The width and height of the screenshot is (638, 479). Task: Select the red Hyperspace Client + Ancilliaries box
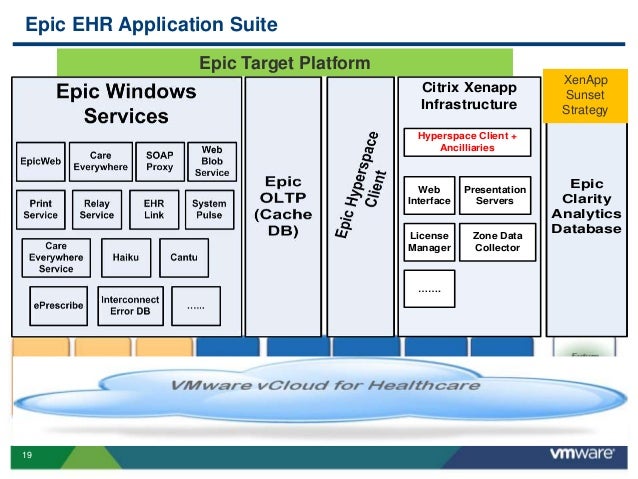(x=467, y=142)
